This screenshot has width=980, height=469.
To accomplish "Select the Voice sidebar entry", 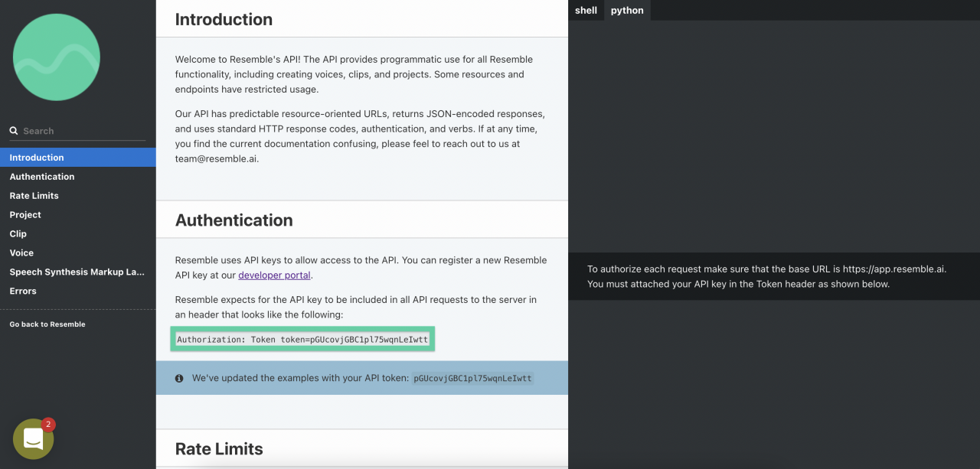I will (21, 252).
